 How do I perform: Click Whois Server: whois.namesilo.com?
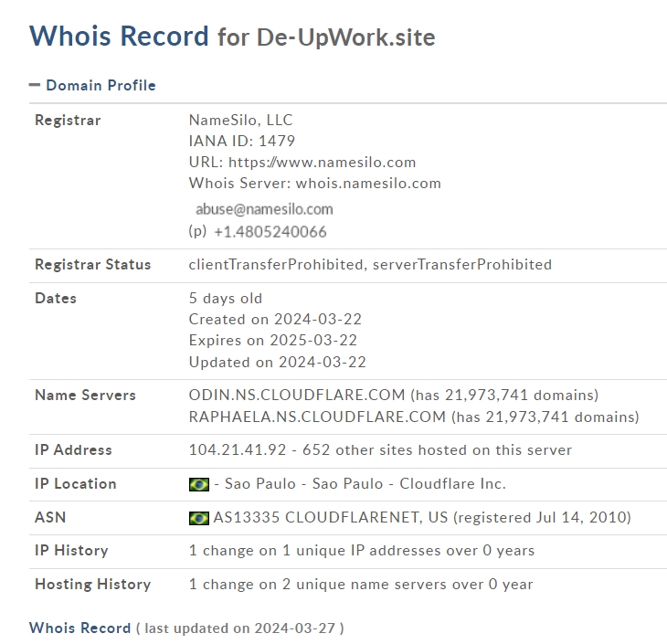pos(315,184)
